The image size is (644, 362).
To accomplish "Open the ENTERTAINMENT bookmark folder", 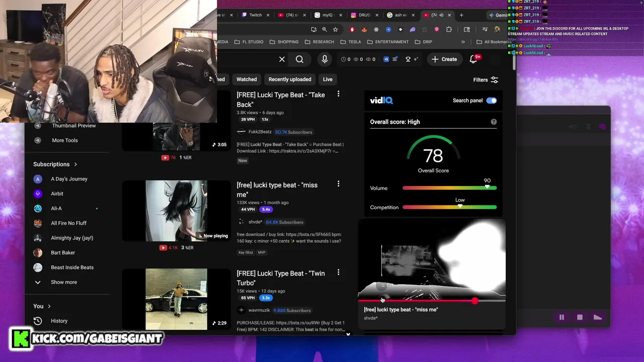I will point(387,42).
